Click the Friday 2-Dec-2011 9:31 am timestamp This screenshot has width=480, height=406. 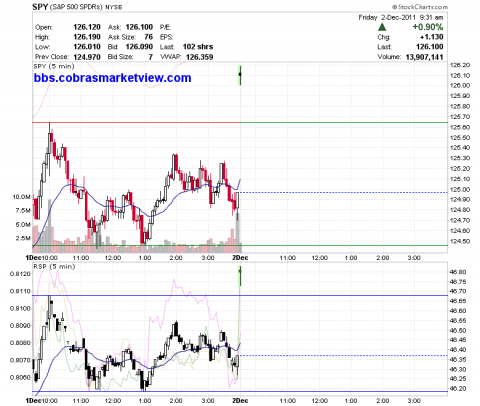[401, 17]
